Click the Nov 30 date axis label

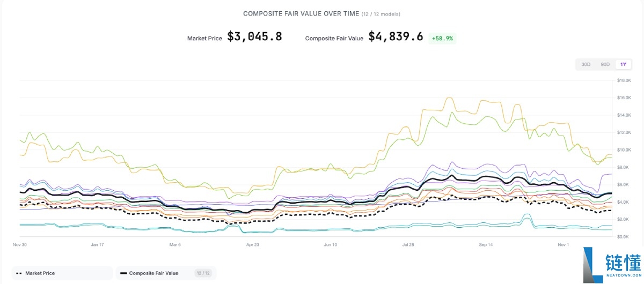pyautogui.click(x=20, y=244)
